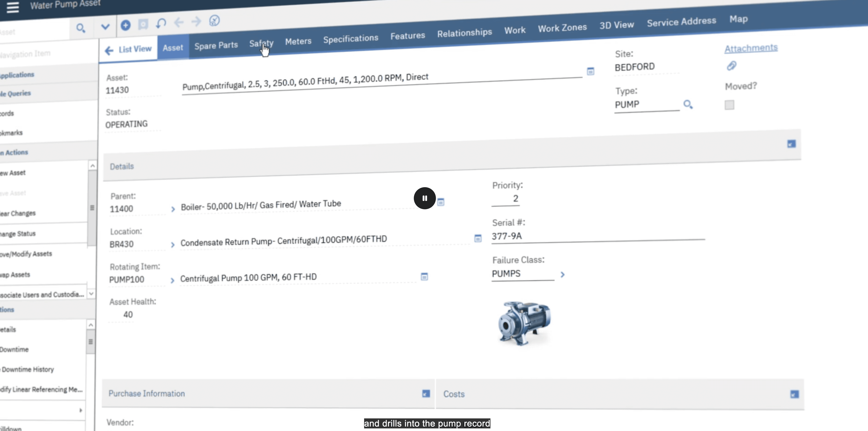Collapse the Costs section toggle

[x=794, y=394]
